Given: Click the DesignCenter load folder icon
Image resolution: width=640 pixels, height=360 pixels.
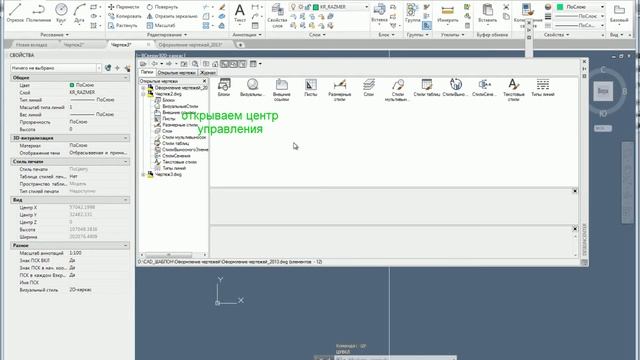Looking at the screenshot, I should point(143,64).
